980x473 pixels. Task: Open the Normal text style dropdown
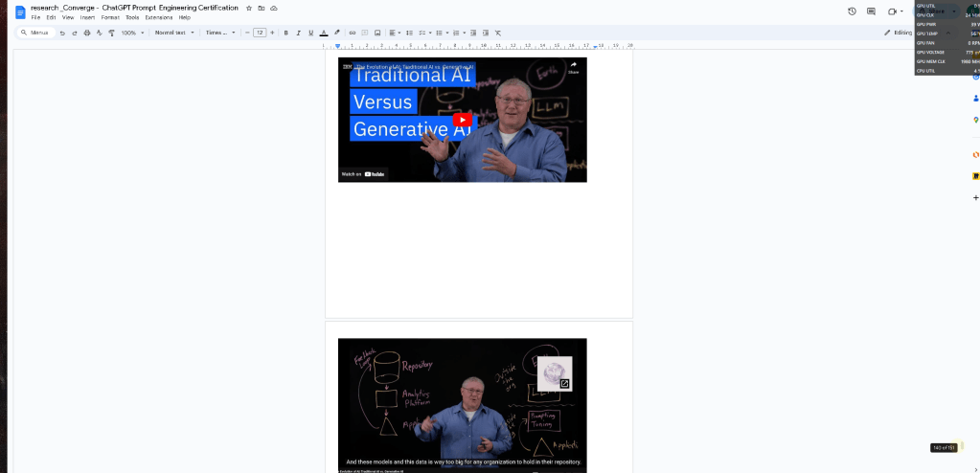(x=174, y=33)
